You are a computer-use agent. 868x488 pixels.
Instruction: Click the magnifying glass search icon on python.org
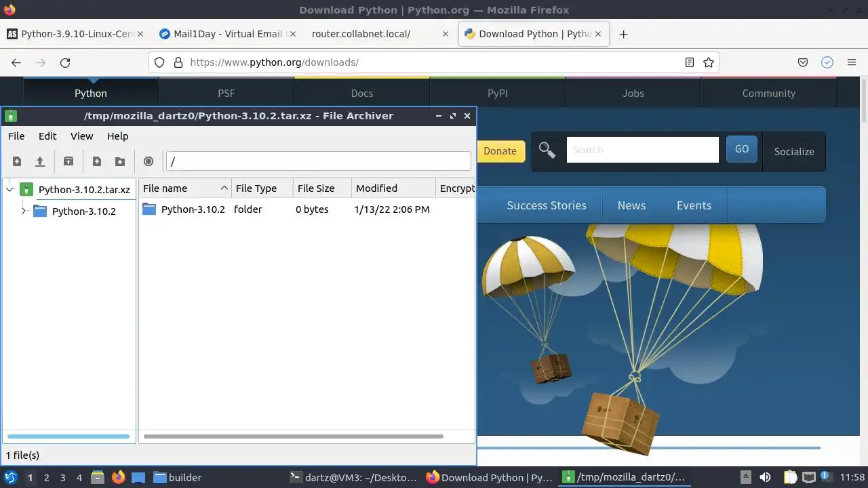coord(547,150)
